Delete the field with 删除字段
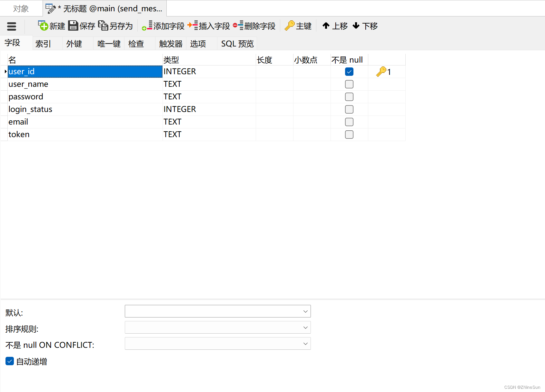 pyautogui.click(x=254, y=26)
